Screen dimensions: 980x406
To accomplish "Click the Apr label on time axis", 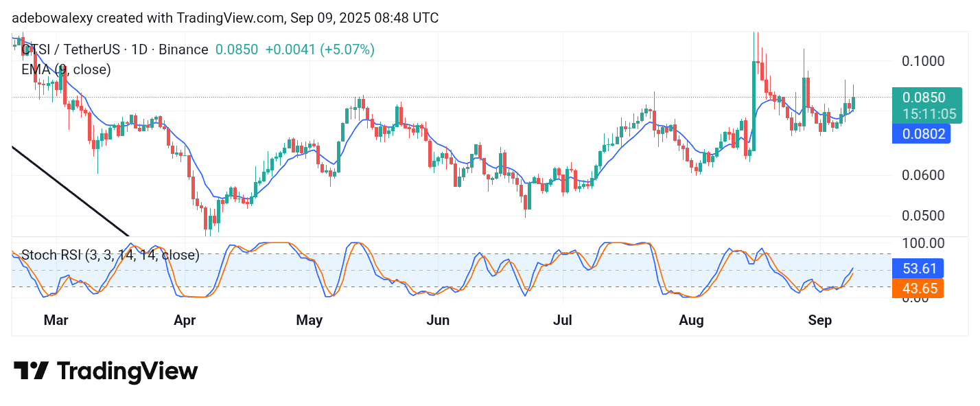I will pos(185,320).
